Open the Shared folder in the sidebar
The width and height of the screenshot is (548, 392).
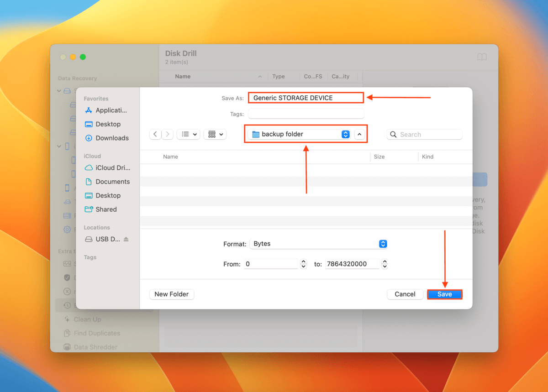click(x=101, y=209)
